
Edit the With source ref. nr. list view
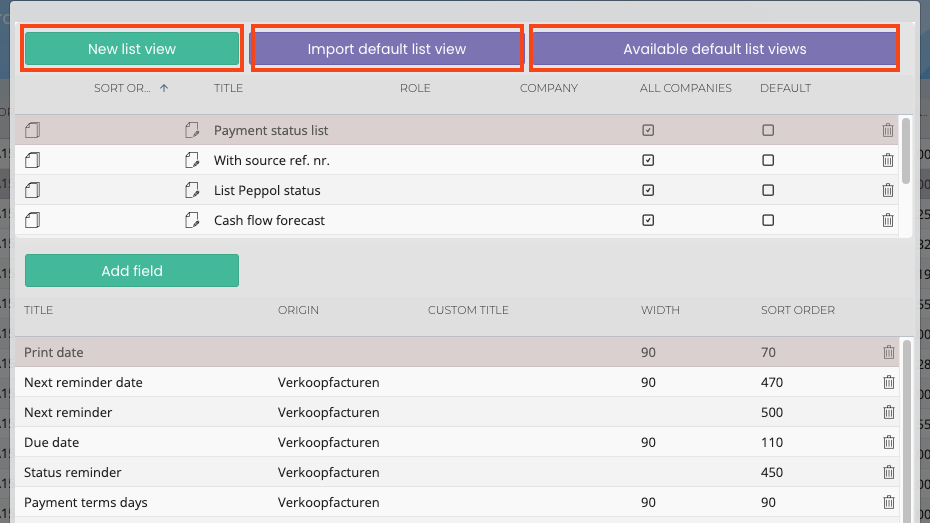click(192, 160)
